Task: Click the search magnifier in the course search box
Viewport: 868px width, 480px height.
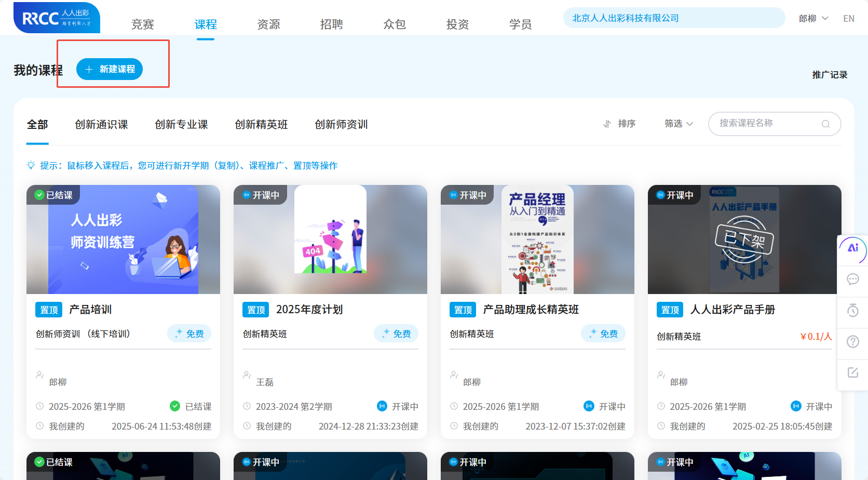Action: (x=825, y=124)
